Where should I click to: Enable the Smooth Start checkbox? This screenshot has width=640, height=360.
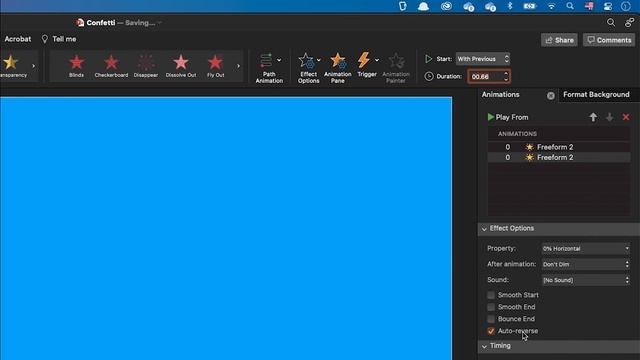point(491,295)
